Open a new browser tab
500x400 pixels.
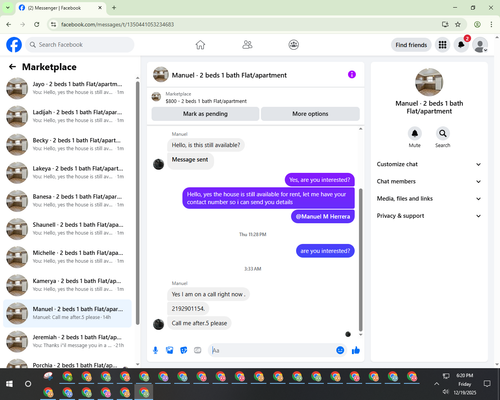point(114,8)
